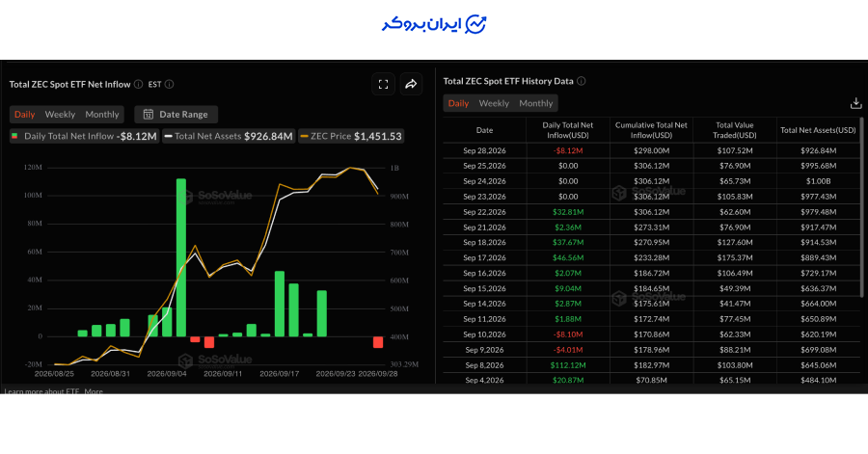
Task: Click info icon next to EST
Action: pyautogui.click(x=170, y=85)
